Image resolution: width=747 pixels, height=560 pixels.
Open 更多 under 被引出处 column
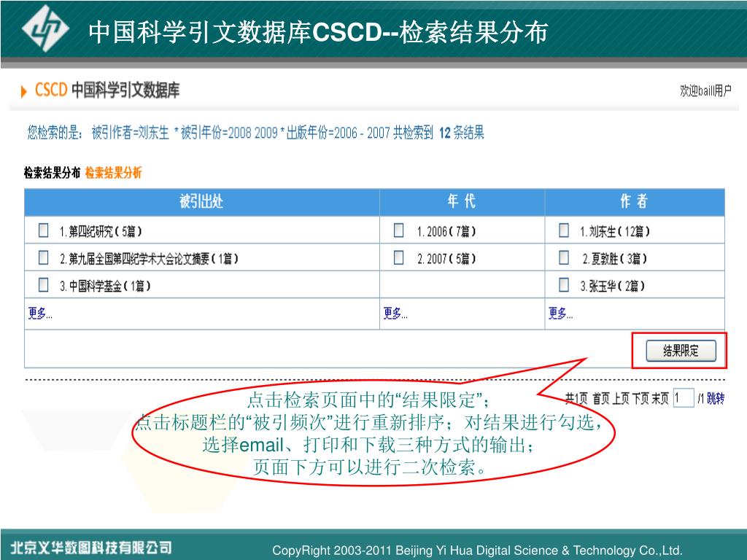coord(40,314)
